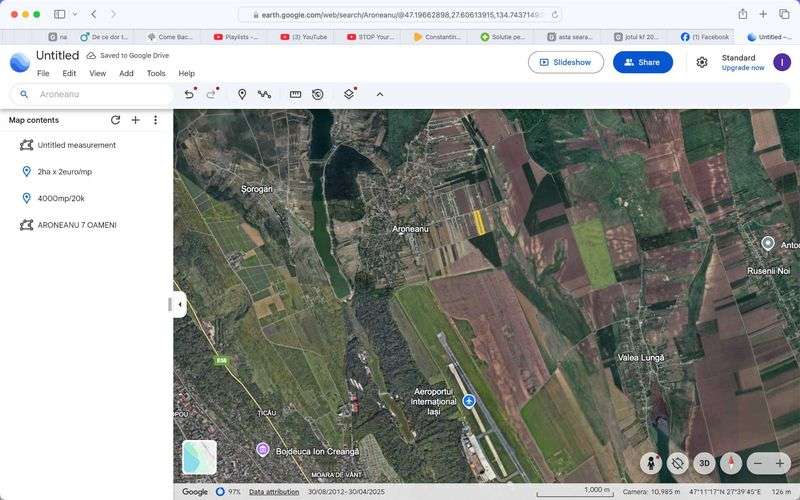Redo the last action
Viewport: 800px width, 500px height.
pyautogui.click(x=211, y=94)
